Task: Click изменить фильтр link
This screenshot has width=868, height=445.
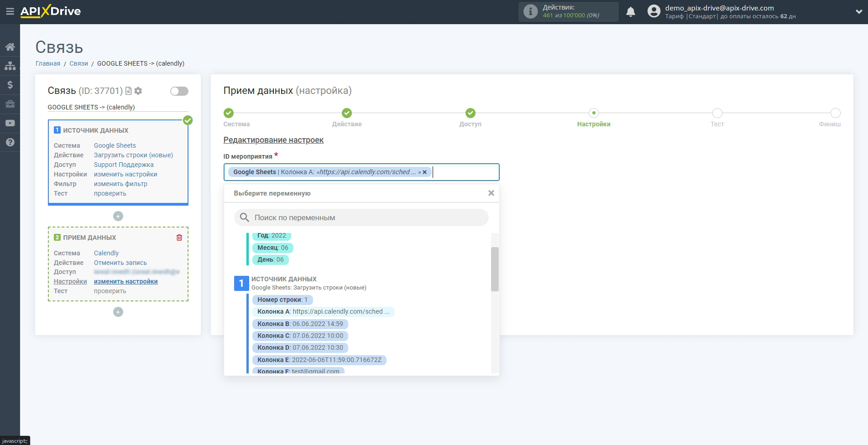Action: (x=120, y=184)
